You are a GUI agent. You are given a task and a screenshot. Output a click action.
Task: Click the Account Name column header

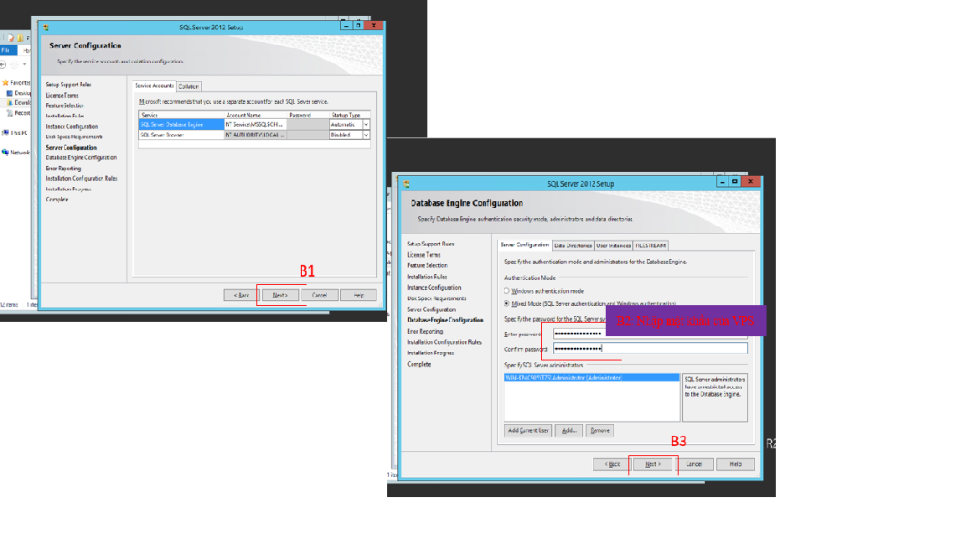[255, 115]
